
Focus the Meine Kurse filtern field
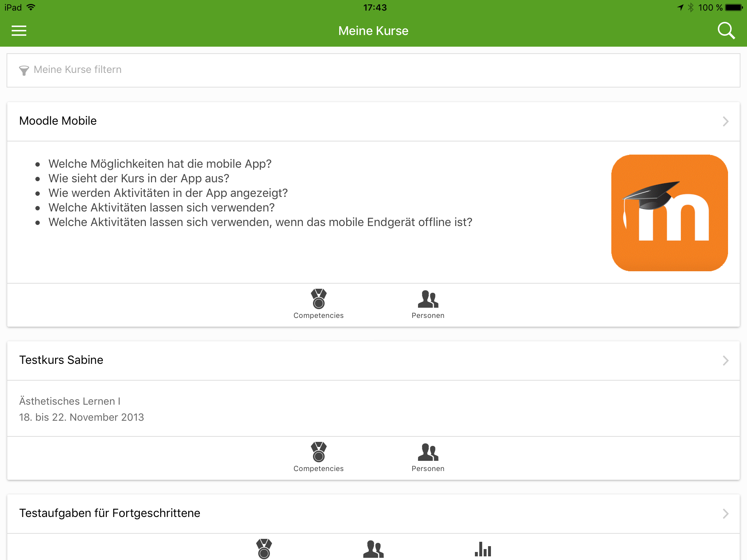tap(373, 70)
